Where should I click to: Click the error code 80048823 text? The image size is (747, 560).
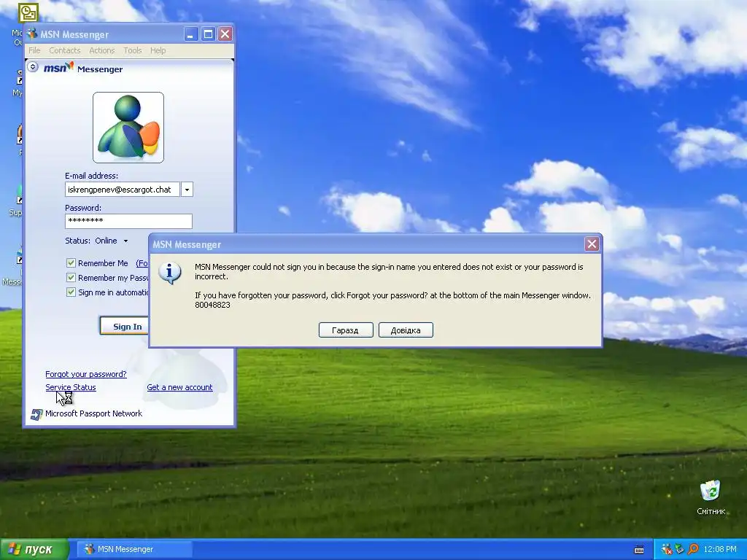[212, 305]
